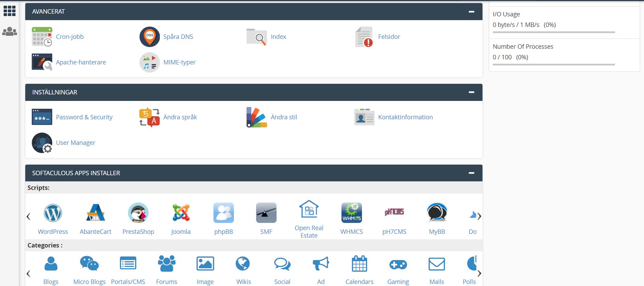Open the Mails category link
The width and height of the screenshot is (644, 286).
tap(437, 282)
